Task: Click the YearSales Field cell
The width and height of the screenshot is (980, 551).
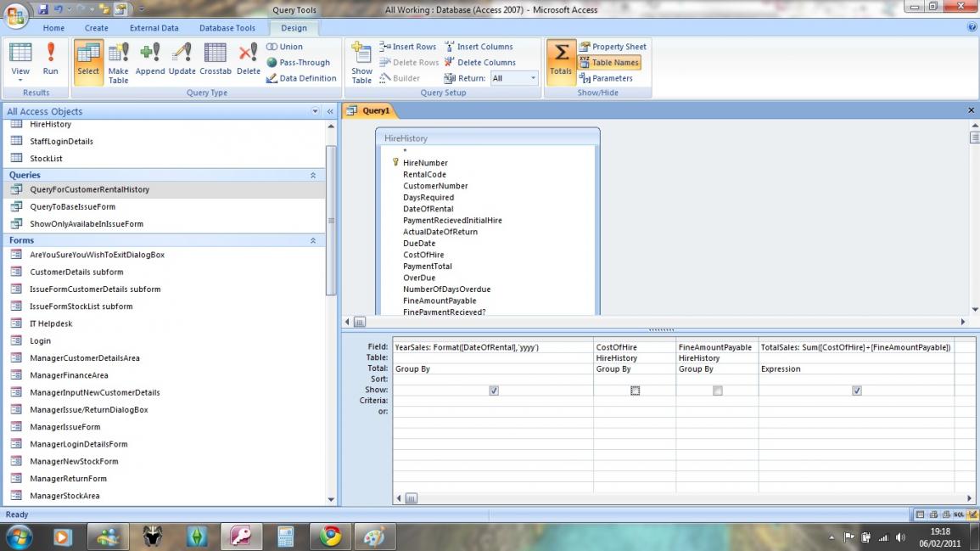Action: [493, 347]
